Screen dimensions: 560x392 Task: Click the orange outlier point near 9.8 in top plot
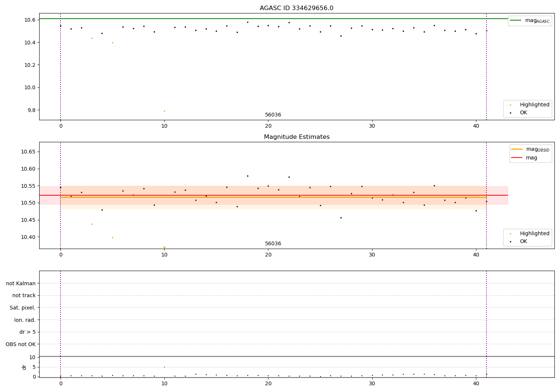pos(164,111)
